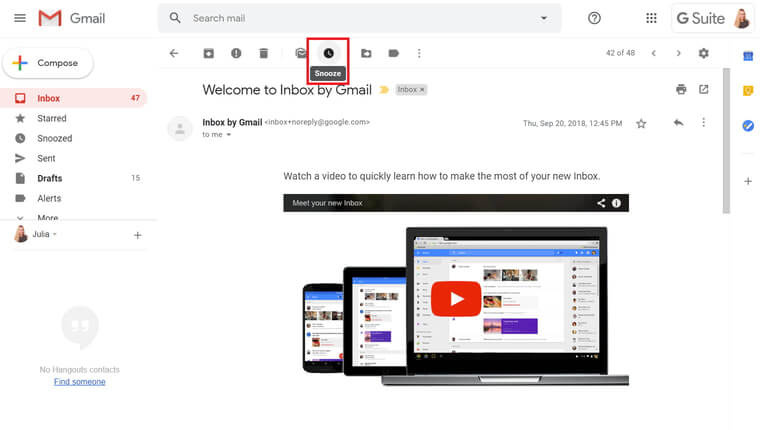
Task: Open the Tasks side panel icon
Action: [748, 126]
